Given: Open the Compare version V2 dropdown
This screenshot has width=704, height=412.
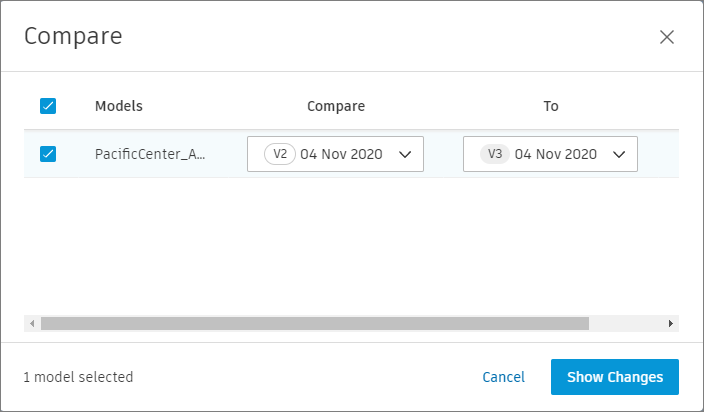Looking at the screenshot, I should pyautogui.click(x=335, y=154).
